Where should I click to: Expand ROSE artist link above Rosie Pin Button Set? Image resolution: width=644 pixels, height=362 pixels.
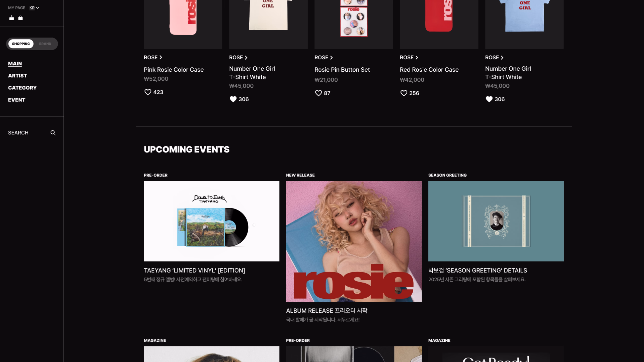324,58
